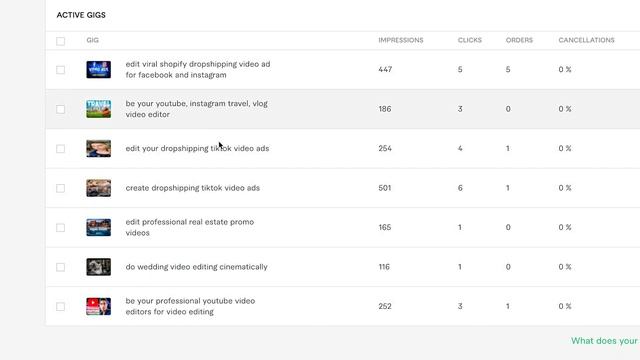Viewport: 640px width, 360px height.
Task: Click thumbnail for 'edit your dropshipping tiktok video ads'
Action: 98,149
